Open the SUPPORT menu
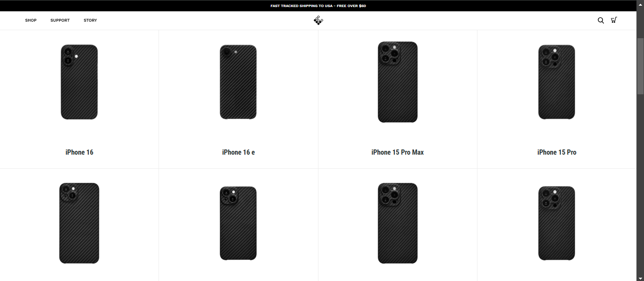644x281 pixels. [x=60, y=20]
